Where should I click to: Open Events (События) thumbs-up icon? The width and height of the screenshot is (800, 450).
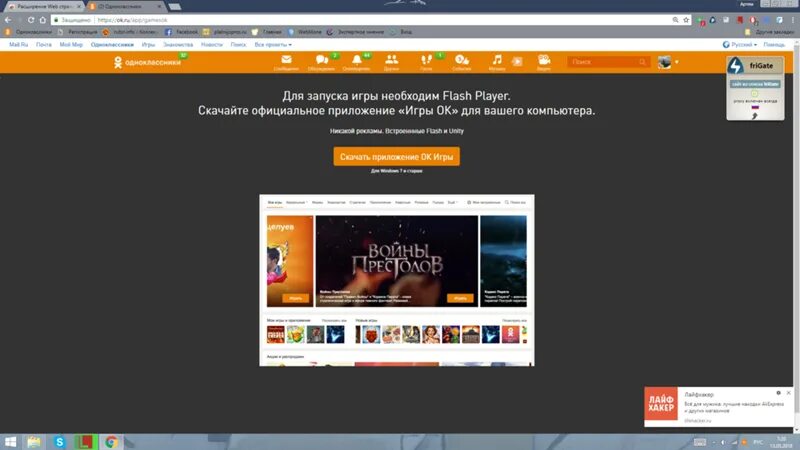pos(462,62)
